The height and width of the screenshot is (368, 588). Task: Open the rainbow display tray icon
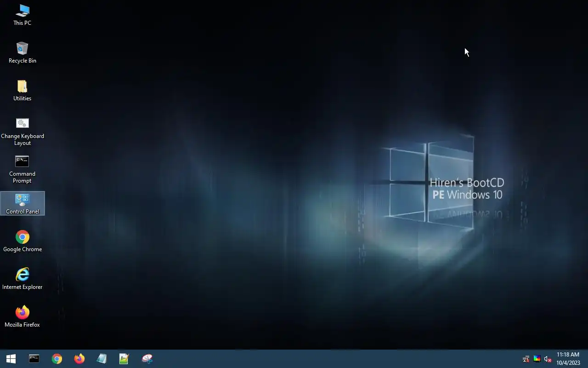537,359
